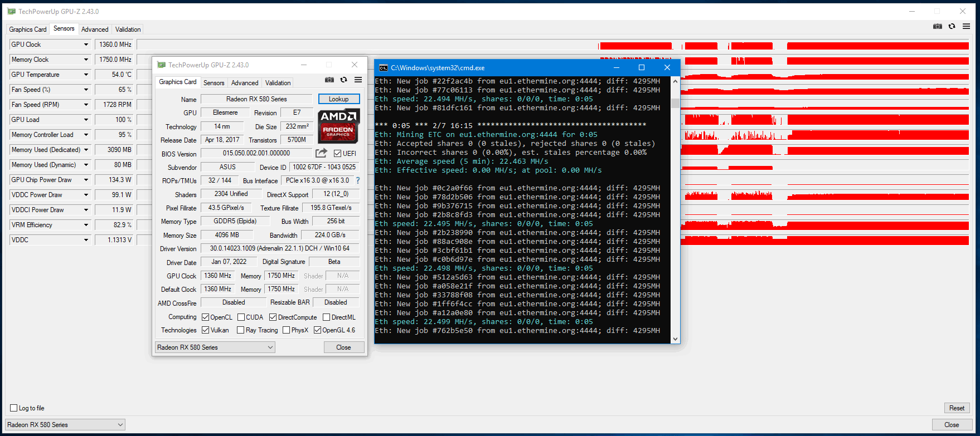Image resolution: width=980 pixels, height=436 pixels.
Task: Click refresh icon in Graphics Card window
Action: (x=343, y=80)
